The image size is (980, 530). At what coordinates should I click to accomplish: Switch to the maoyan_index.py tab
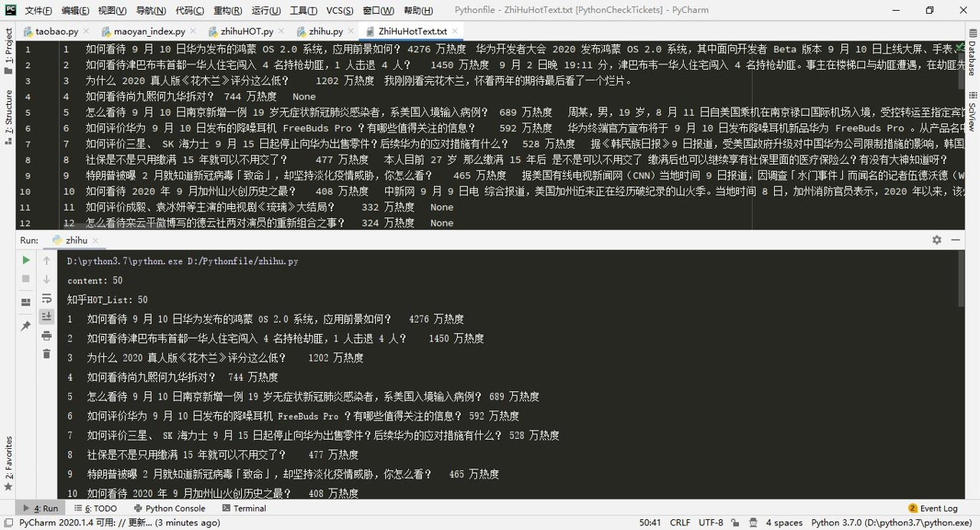[x=149, y=31]
